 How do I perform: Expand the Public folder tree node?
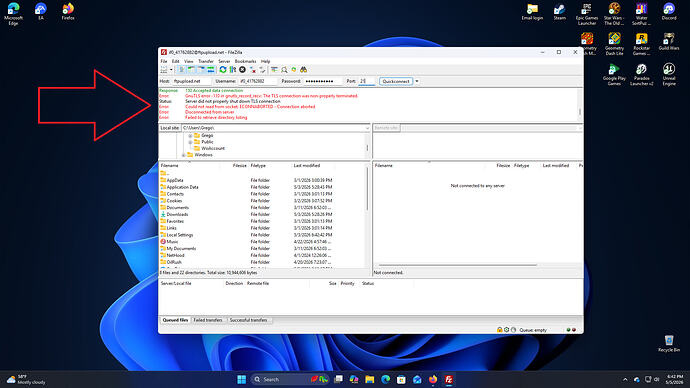pos(190,142)
